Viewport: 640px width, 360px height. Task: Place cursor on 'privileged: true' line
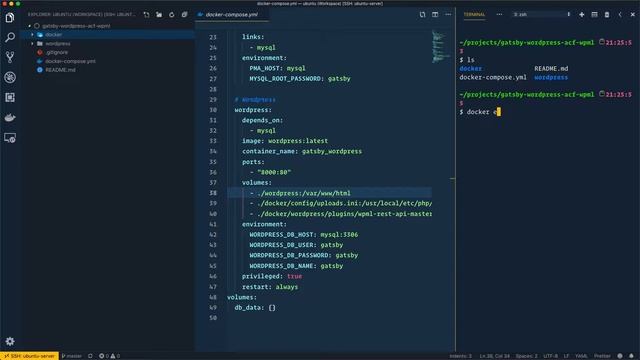[x=272, y=276]
